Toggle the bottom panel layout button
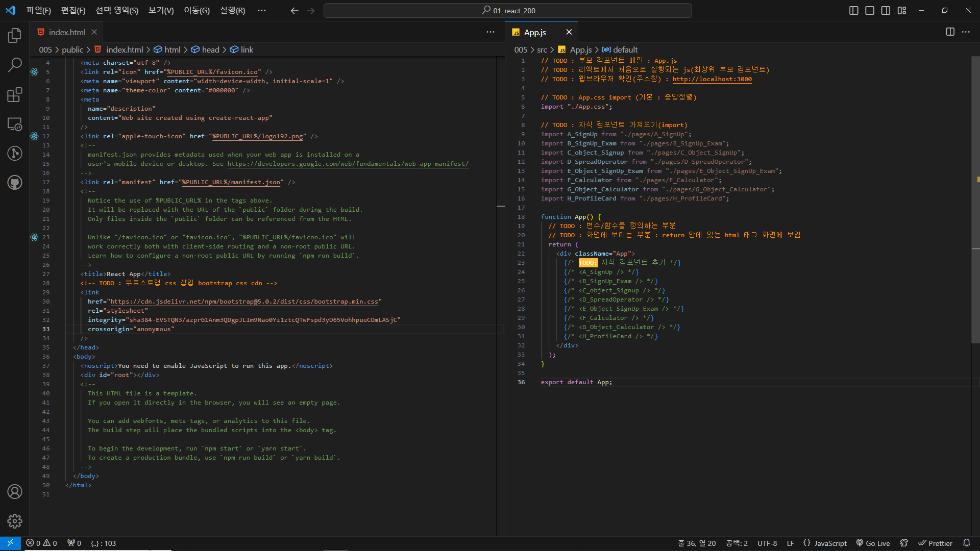The height and width of the screenshot is (551, 980). pos(870,10)
